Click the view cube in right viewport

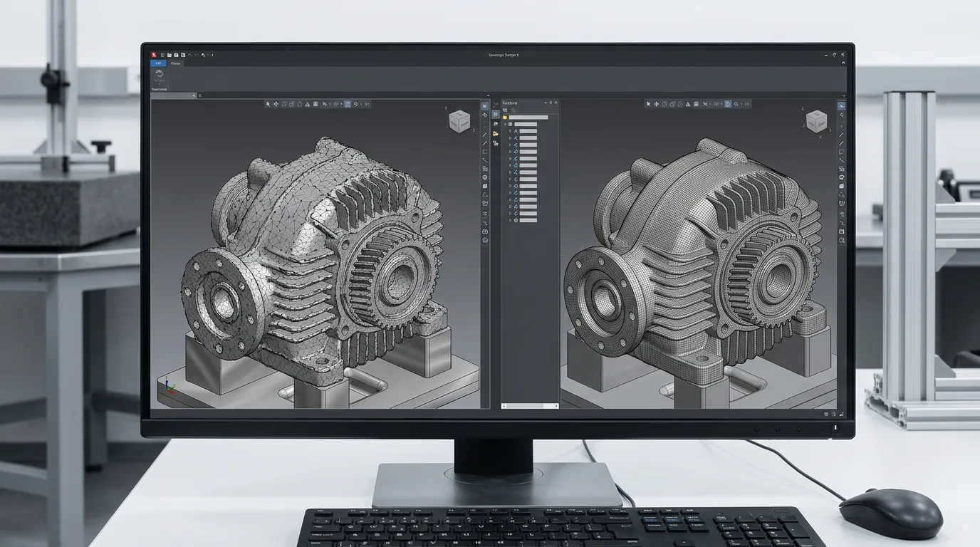coord(816,121)
